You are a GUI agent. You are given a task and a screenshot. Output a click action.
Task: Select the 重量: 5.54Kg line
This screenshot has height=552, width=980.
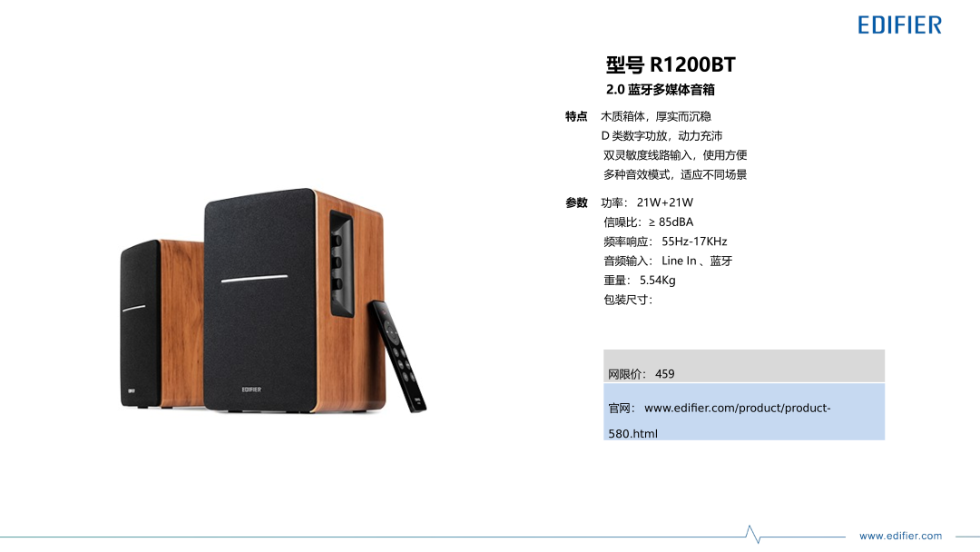tap(640, 280)
